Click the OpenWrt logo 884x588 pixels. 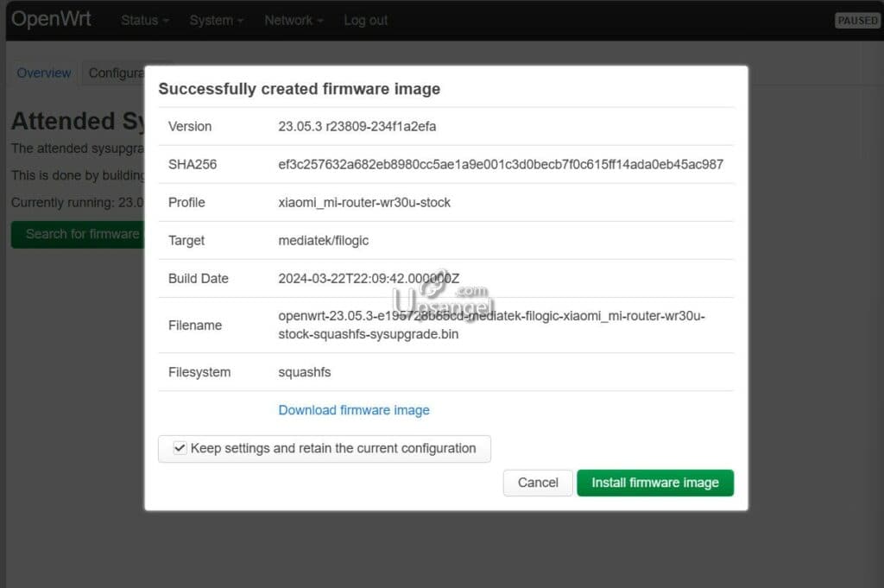click(51, 18)
